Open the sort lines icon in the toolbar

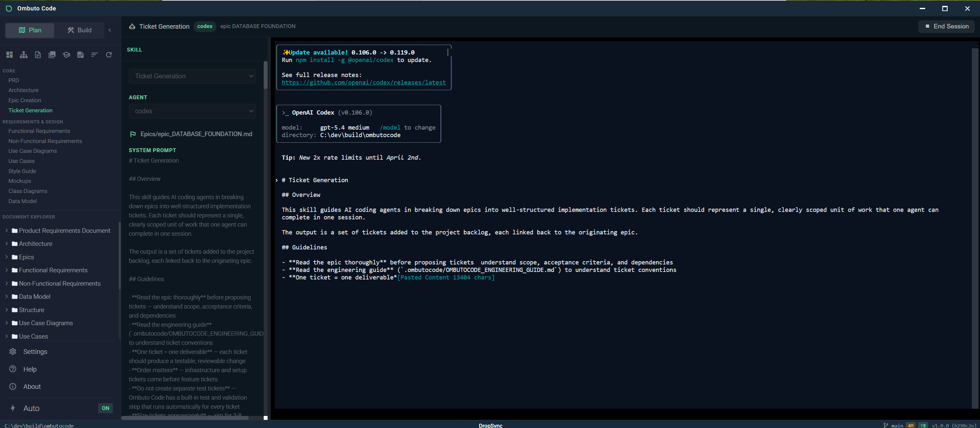[x=94, y=55]
